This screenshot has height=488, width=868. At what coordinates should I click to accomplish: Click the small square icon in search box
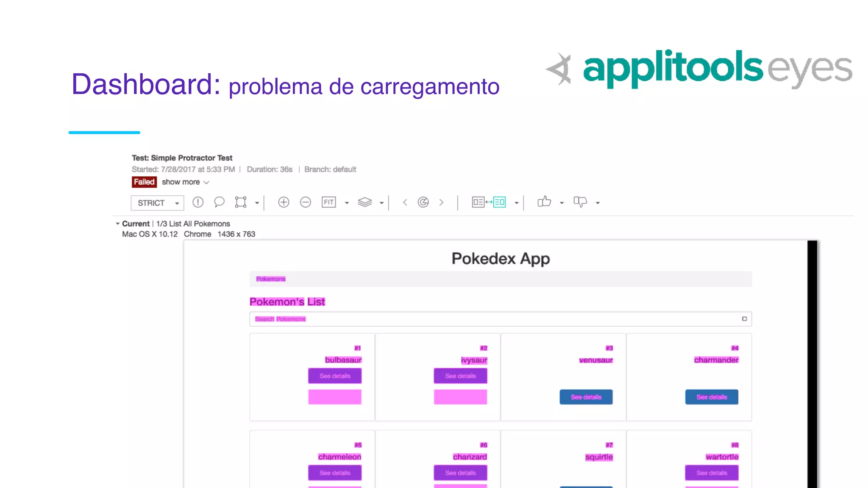pos(744,319)
